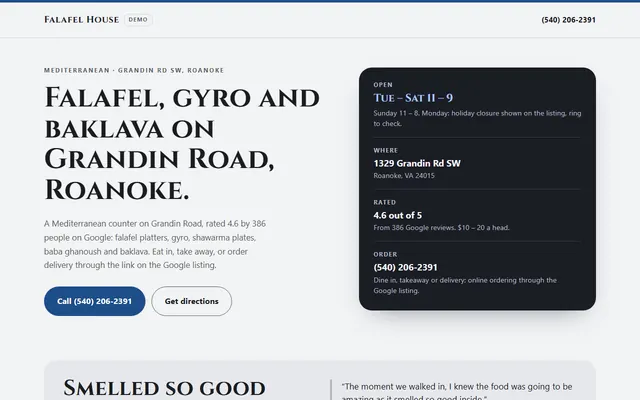This screenshot has width=640, height=400.
Task: Click the Call (540) 206-2391 button
Action: pyautogui.click(x=95, y=301)
